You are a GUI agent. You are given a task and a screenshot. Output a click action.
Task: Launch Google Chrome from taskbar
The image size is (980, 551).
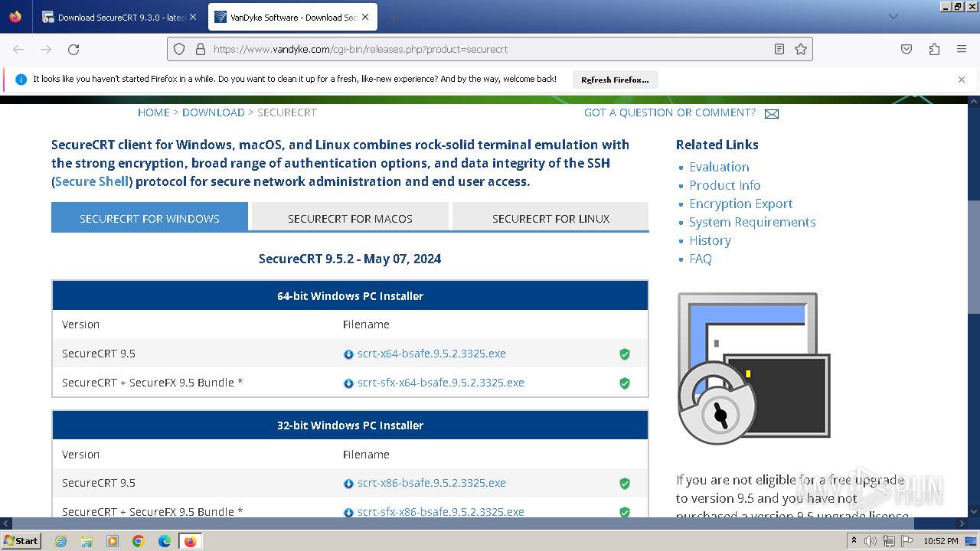(139, 541)
